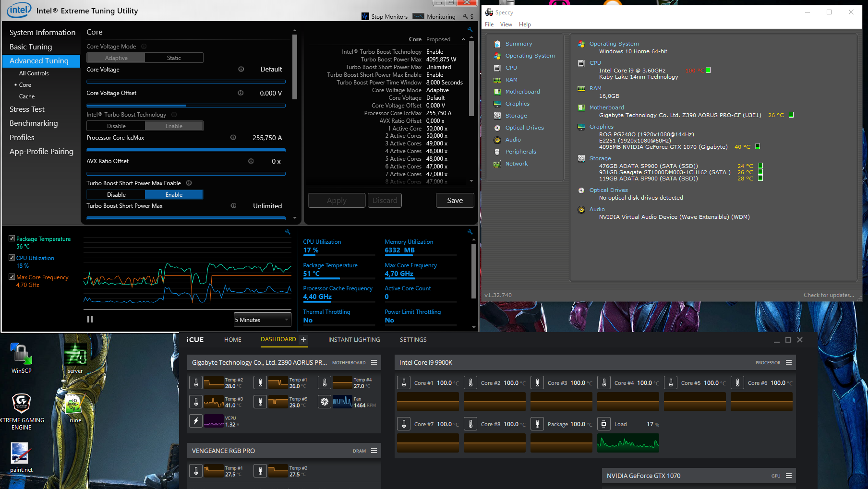Click the RAM icon in Speccy sidebar
Image resolution: width=868 pixels, height=489 pixels.
pos(497,80)
